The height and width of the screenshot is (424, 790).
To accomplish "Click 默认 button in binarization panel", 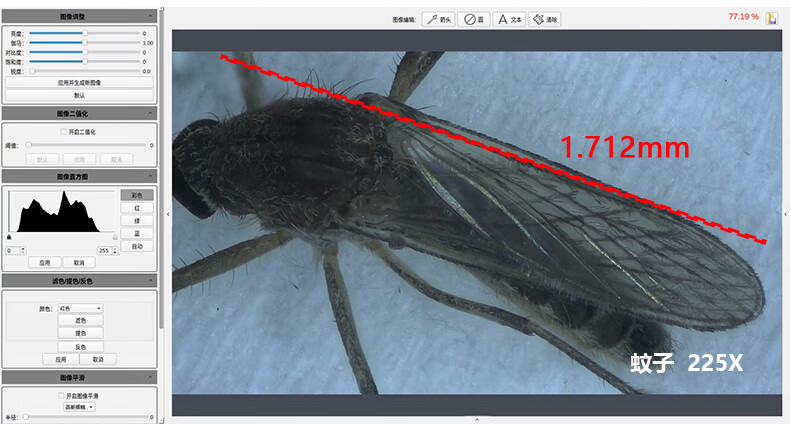I will point(42,159).
